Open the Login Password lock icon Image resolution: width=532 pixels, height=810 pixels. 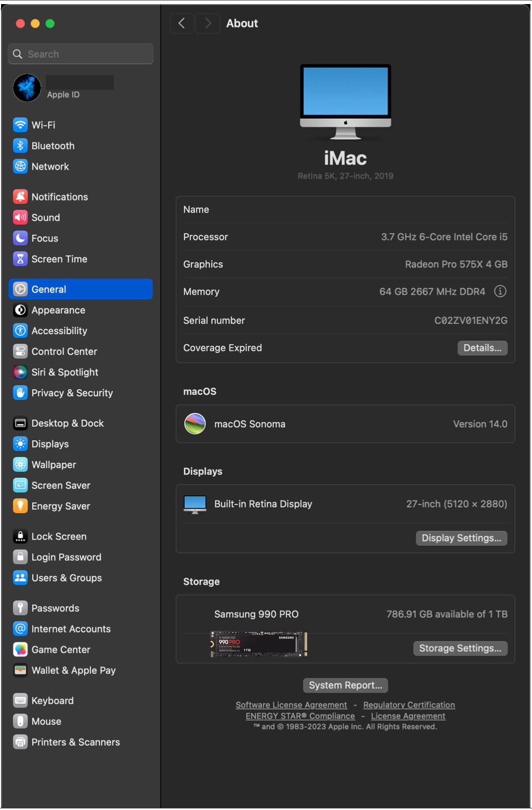[x=20, y=558]
